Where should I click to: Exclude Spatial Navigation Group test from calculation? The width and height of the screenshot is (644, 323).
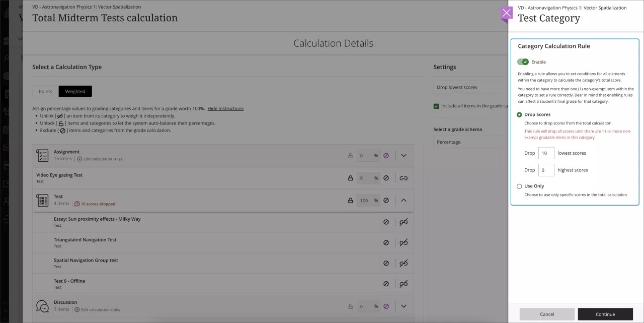[386, 263]
